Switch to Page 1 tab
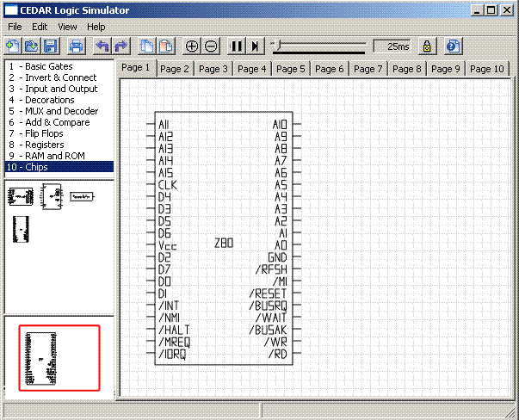 (x=136, y=68)
